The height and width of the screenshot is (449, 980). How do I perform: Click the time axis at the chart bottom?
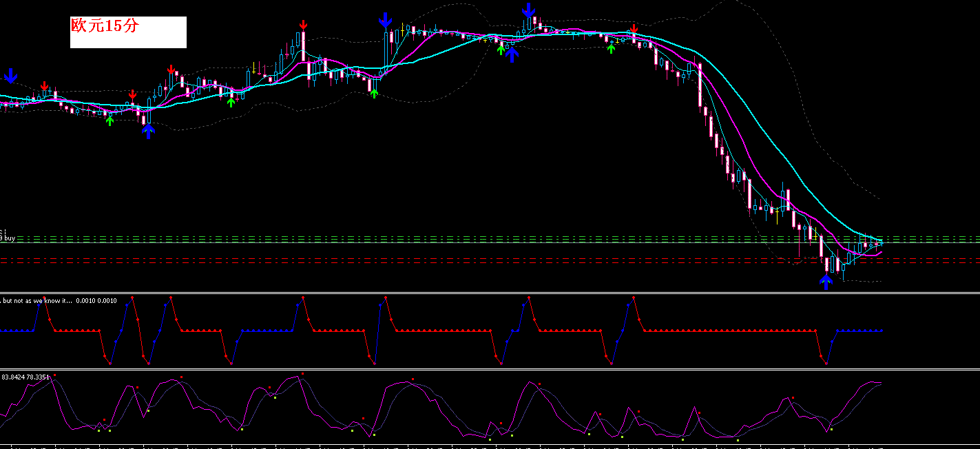(490, 446)
